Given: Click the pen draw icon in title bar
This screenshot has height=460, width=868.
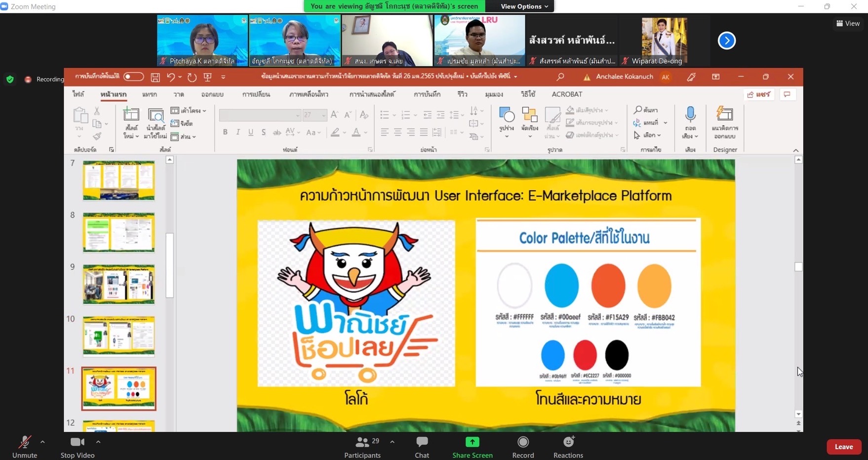Looking at the screenshot, I should pyautogui.click(x=691, y=77).
